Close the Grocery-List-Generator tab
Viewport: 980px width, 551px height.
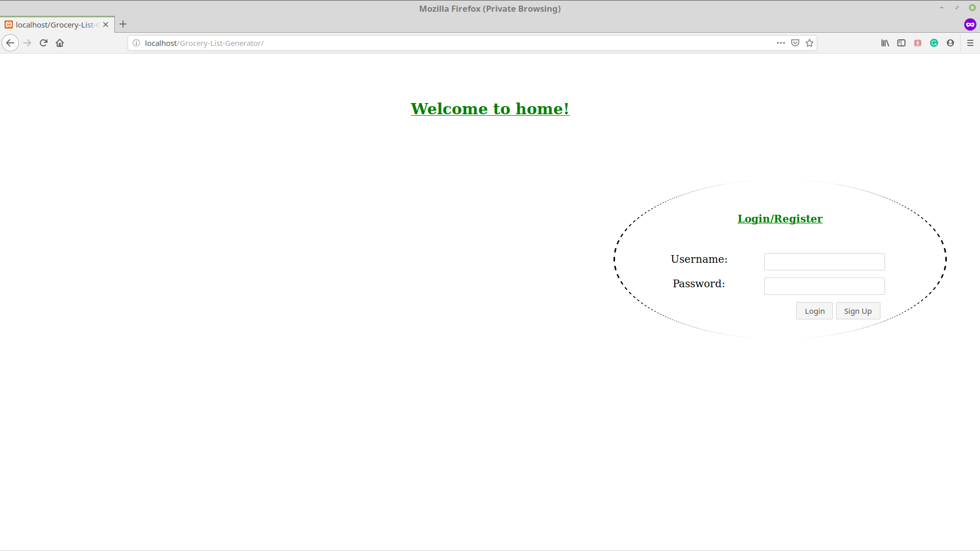pyautogui.click(x=106, y=24)
